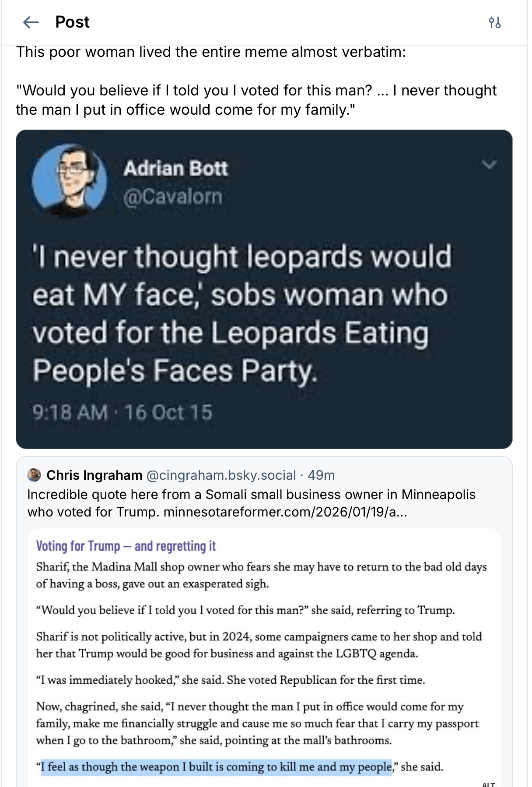Go back using the left arrow
Screen dimensions: 532x787
(31, 22)
